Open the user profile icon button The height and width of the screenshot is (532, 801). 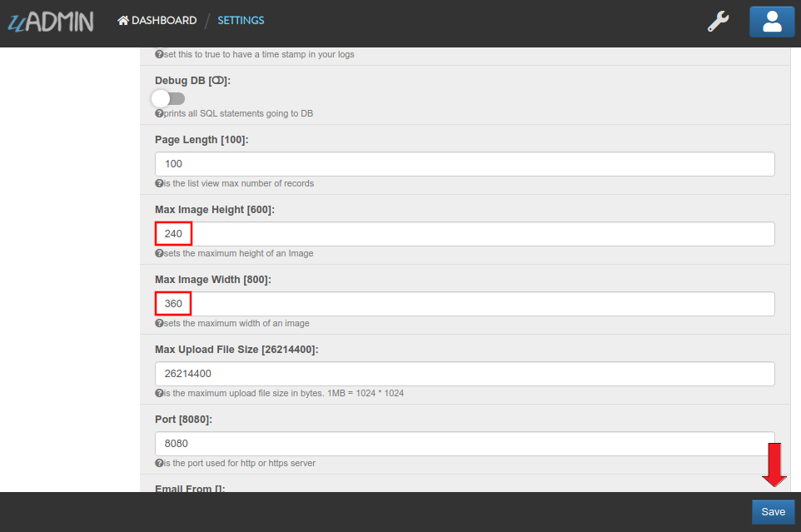(772, 22)
